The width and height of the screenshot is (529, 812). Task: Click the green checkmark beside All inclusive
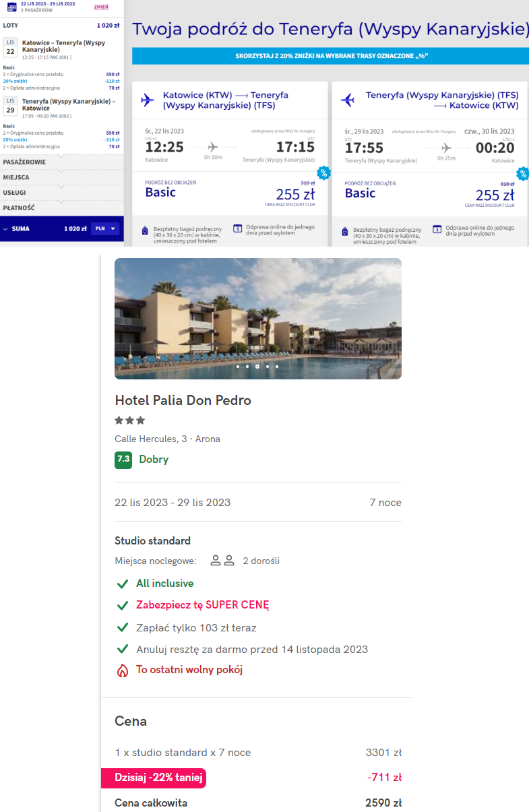123,584
